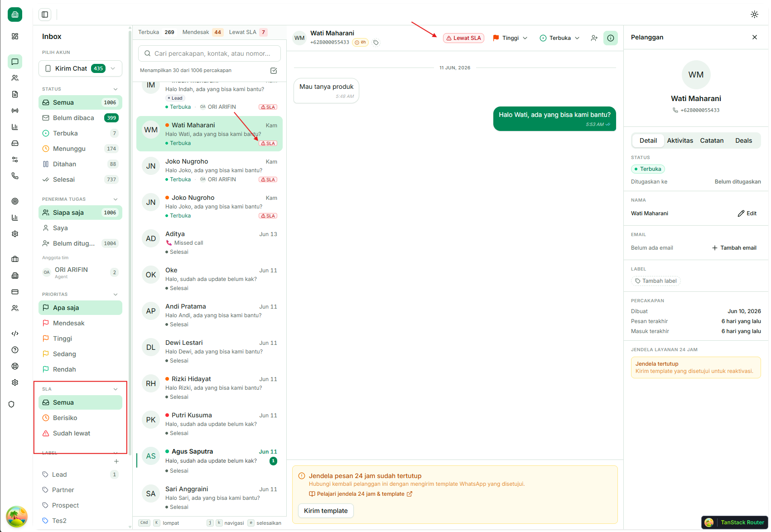
Task: Open the Aditya missed call conversation
Action: (x=209, y=242)
